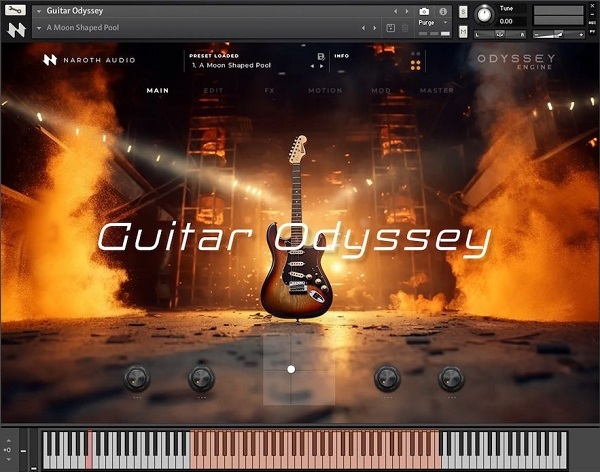Go to the previous instrument arrow
The image size is (600, 472).
pyautogui.click(x=396, y=11)
